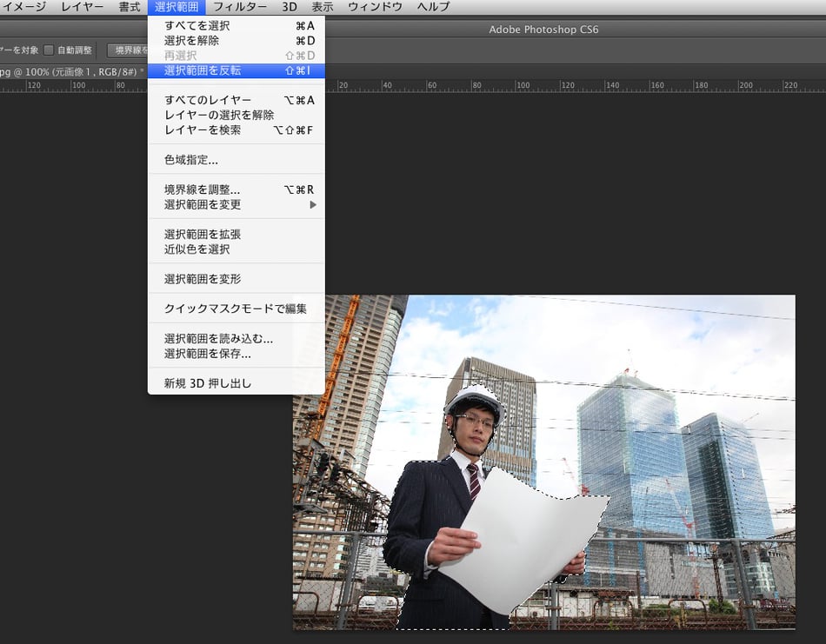Click 新規 3D 押し出し menu entry
Viewport: 826px width, 644px height.
(x=208, y=383)
